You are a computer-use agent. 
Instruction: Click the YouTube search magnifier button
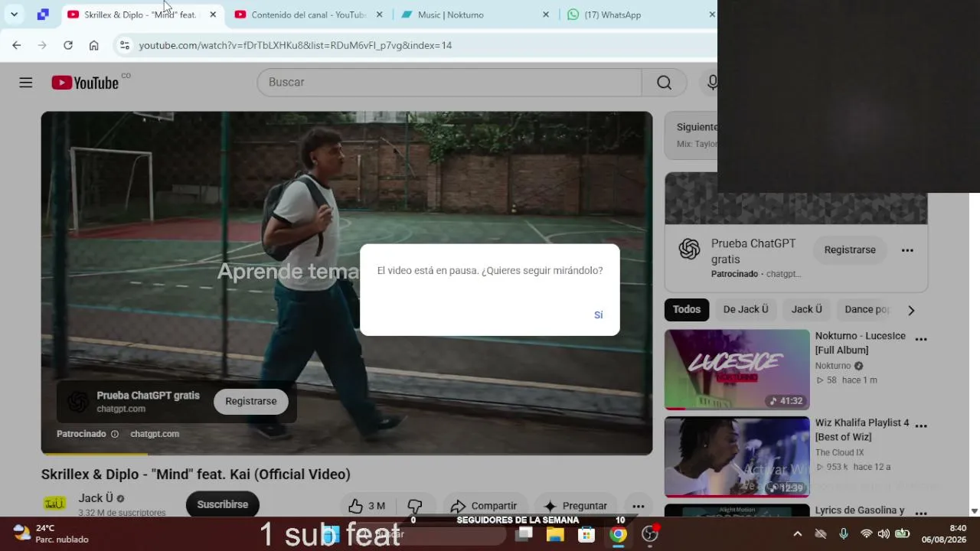pos(664,83)
